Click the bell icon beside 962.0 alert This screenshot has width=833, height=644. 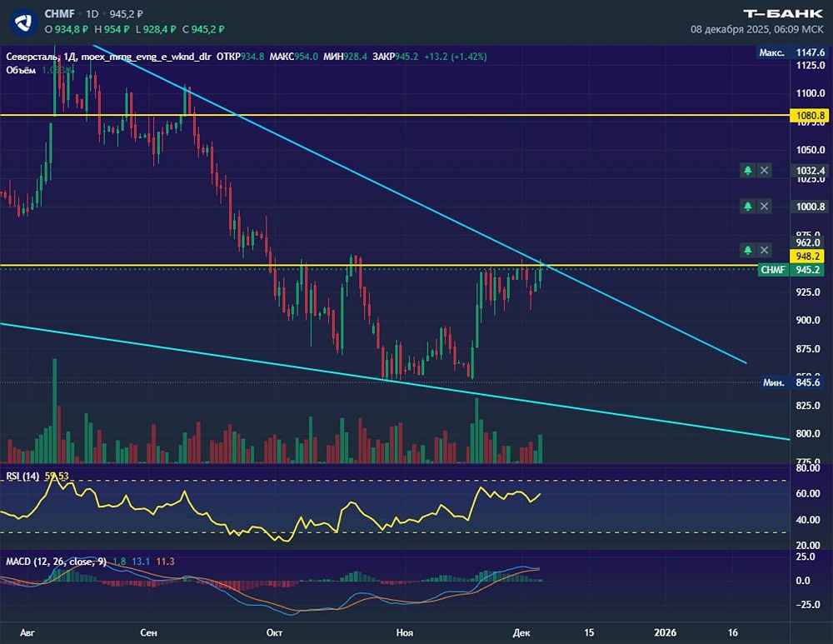747,250
